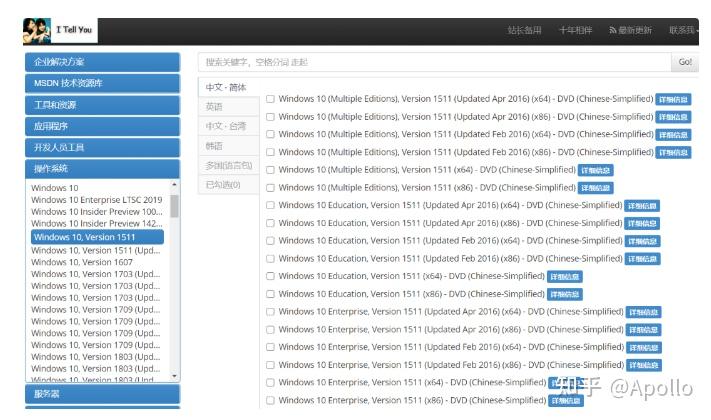Tick checkbox for Multiple Editions Updated Apr 2016 (x64)
This screenshot has width=711, height=420.
tap(270, 99)
